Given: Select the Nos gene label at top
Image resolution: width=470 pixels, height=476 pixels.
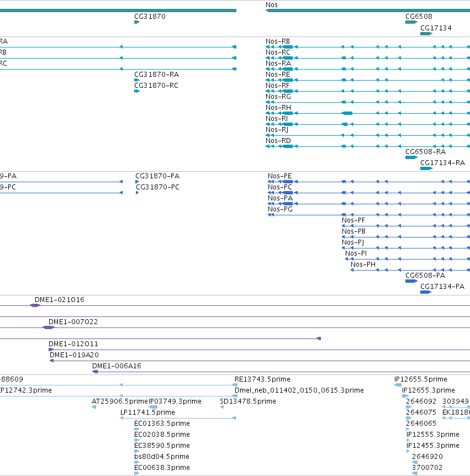Looking at the screenshot, I should [271, 5].
